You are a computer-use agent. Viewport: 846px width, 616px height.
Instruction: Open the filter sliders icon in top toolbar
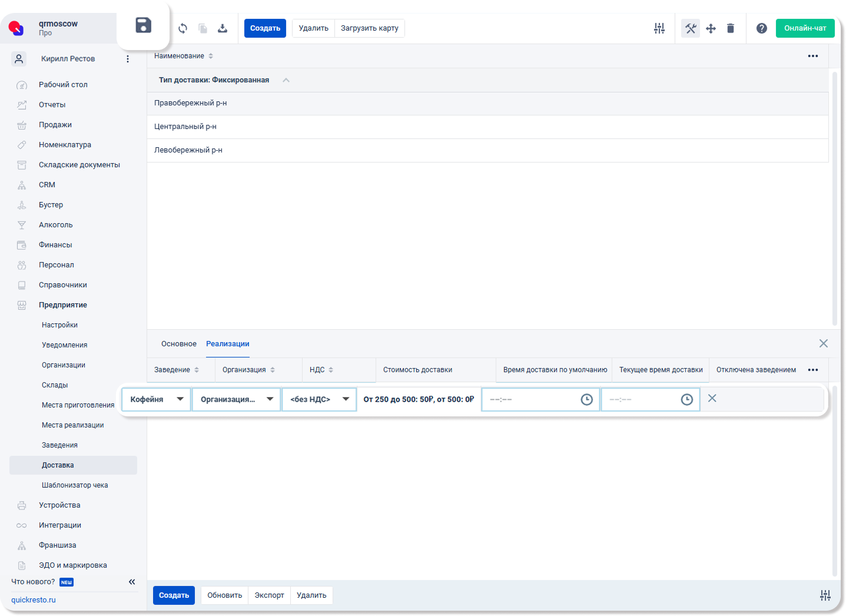coord(659,28)
